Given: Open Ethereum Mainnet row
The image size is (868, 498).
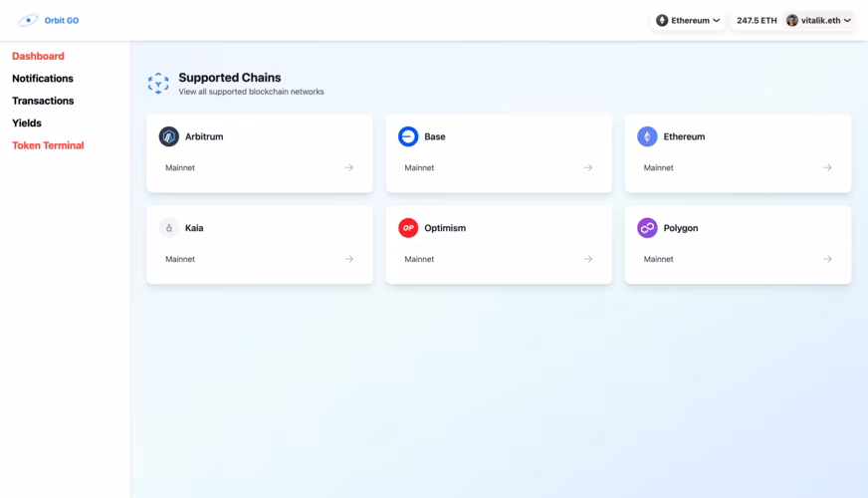Looking at the screenshot, I should (x=738, y=167).
